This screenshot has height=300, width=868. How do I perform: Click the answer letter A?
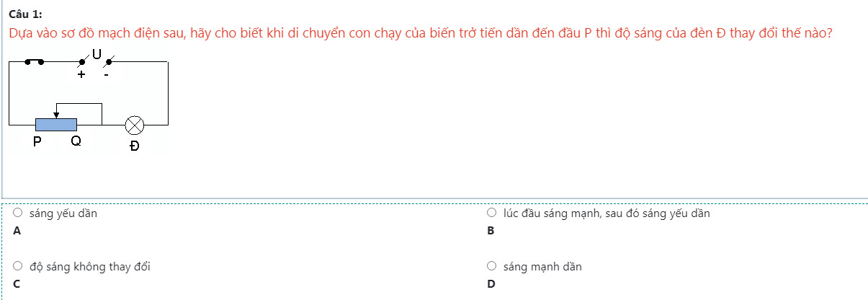[x=17, y=231]
